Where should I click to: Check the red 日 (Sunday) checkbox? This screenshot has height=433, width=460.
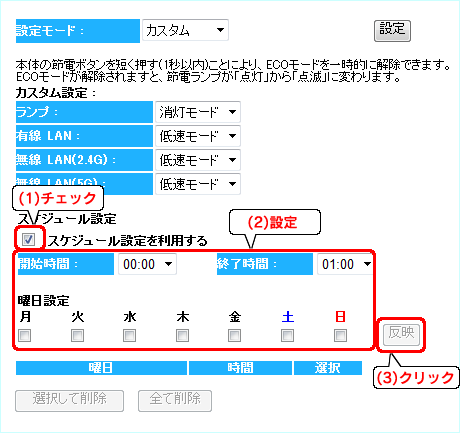tap(340, 335)
